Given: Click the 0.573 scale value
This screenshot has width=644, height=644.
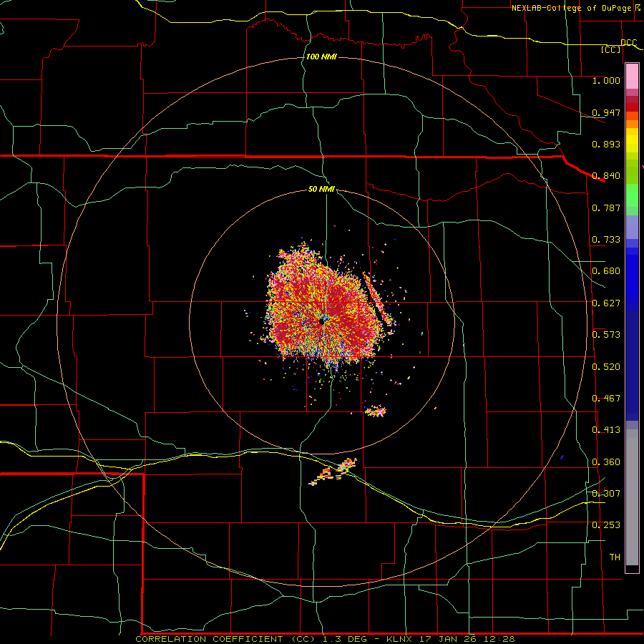Looking at the screenshot, I should click(x=606, y=335).
